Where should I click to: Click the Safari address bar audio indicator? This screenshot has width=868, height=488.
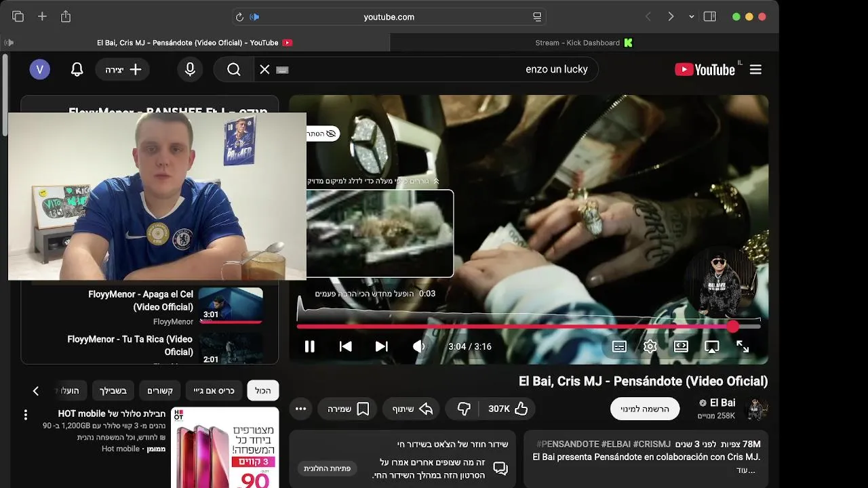(255, 17)
